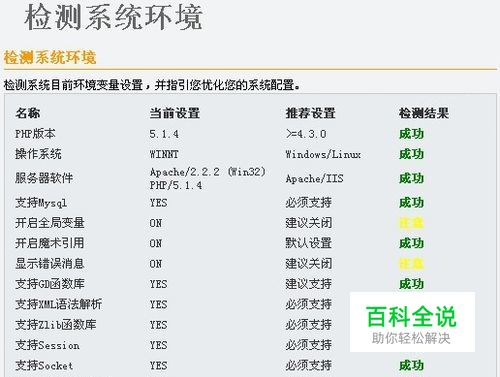Image resolution: width=500 pixels, height=377 pixels.
Task: Click YES value in 支持Mysql row
Action: click(158, 203)
